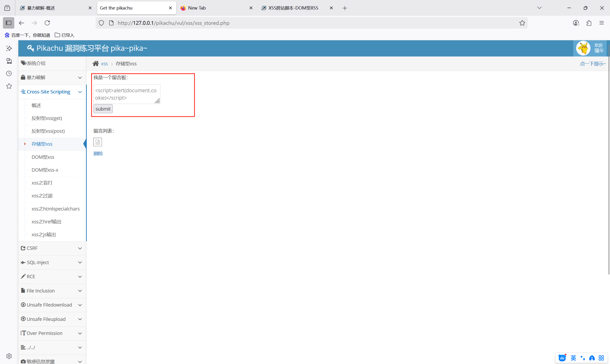Viewport: 610px width, 364px height.
Task: Expand the CSRF menu
Action: click(52, 248)
